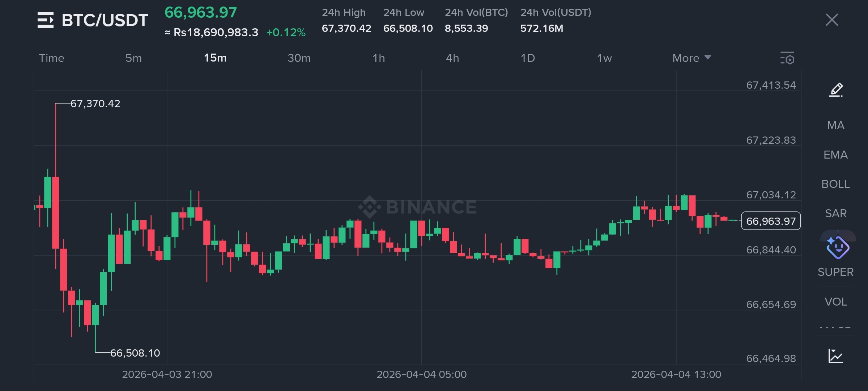Click the 66,508.10 low marker label

pyautogui.click(x=135, y=353)
